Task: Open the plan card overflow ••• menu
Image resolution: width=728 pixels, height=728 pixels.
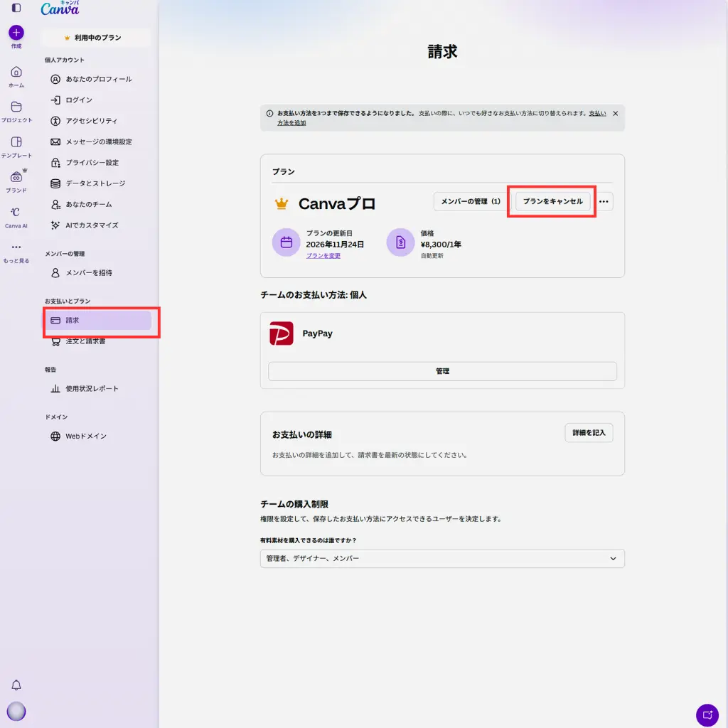Action: coord(604,202)
